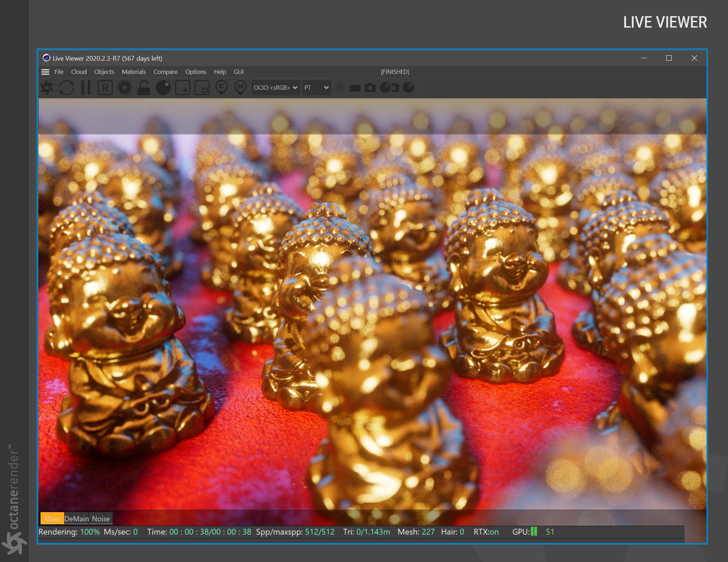This screenshot has height=562, width=728.
Task: Click the Octane send scene icon
Action: pyautogui.click(x=47, y=88)
